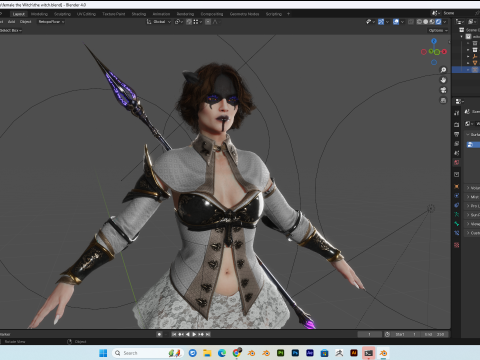The image size is (480, 360).
Task: Open the Scene properties tab
Action: [x=457, y=153]
